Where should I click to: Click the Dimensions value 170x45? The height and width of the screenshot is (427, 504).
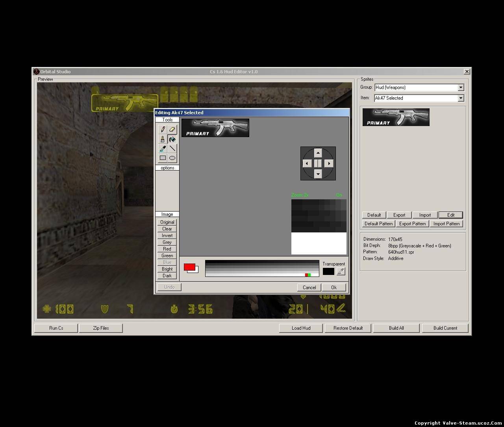point(395,239)
